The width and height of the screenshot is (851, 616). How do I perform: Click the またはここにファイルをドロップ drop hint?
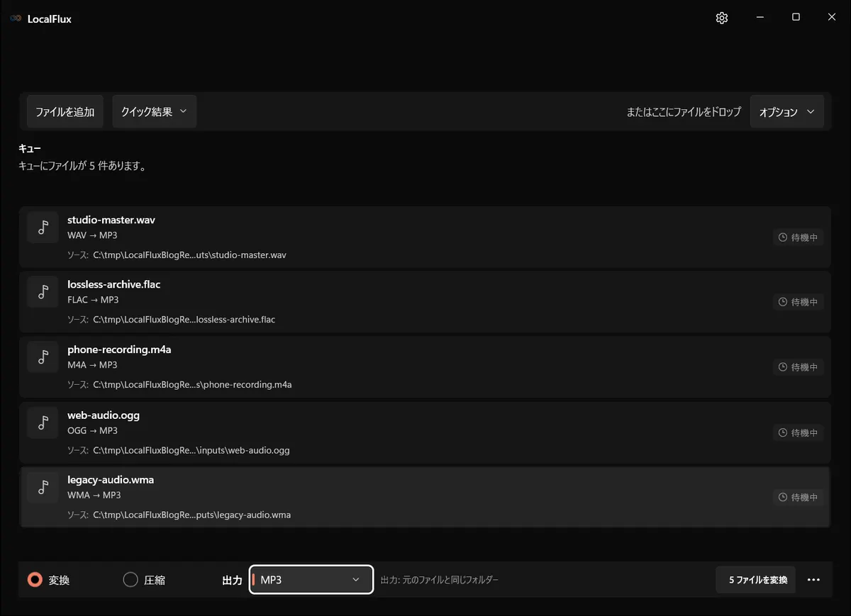pyautogui.click(x=684, y=112)
